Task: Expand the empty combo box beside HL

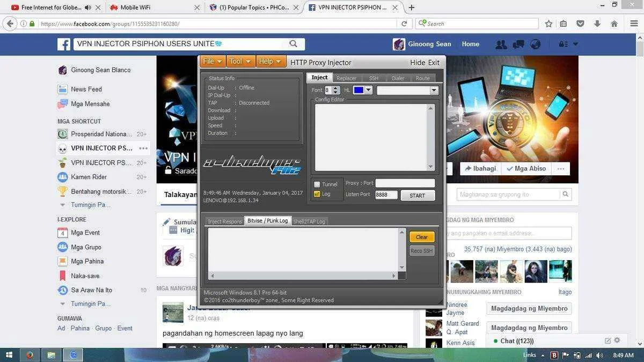Action: 434,90
